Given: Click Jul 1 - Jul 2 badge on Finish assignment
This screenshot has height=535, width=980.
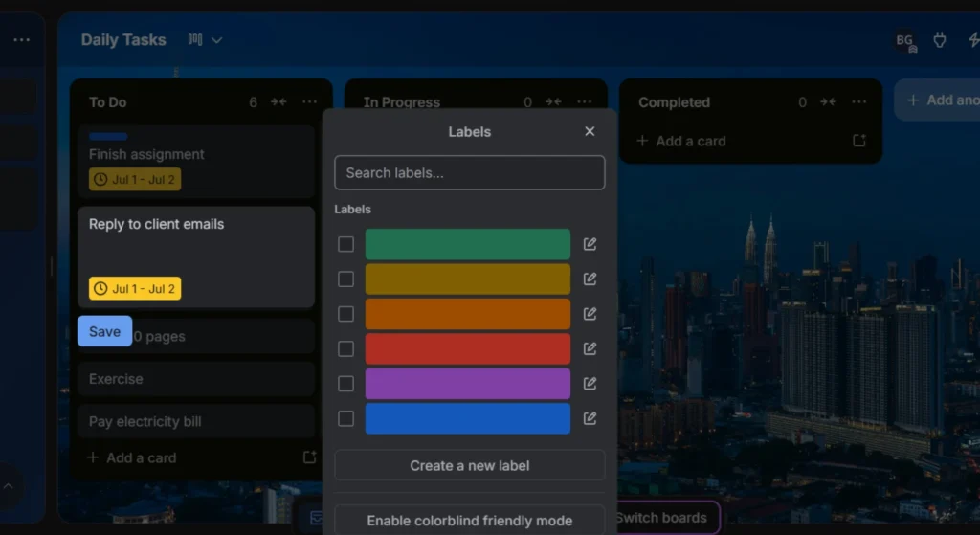Looking at the screenshot, I should tap(135, 179).
